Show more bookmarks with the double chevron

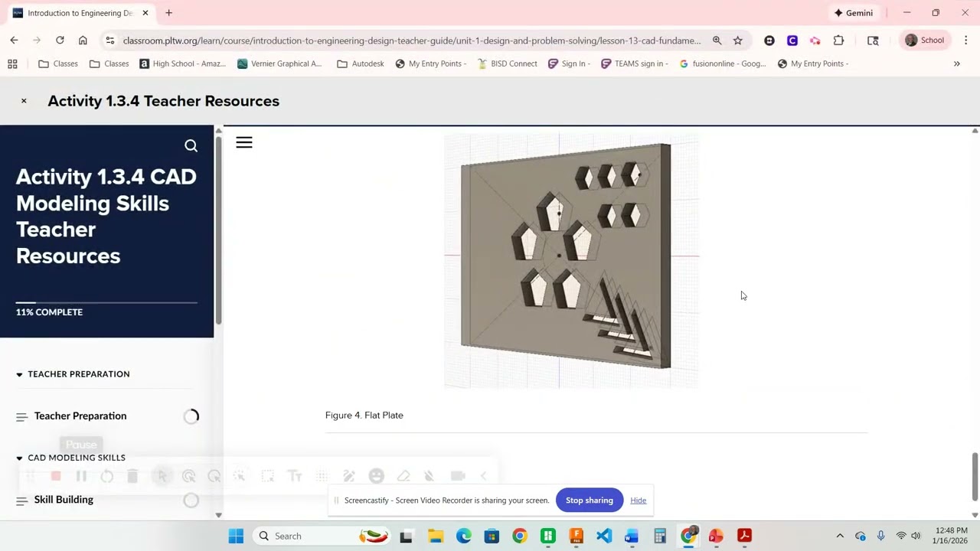956,64
